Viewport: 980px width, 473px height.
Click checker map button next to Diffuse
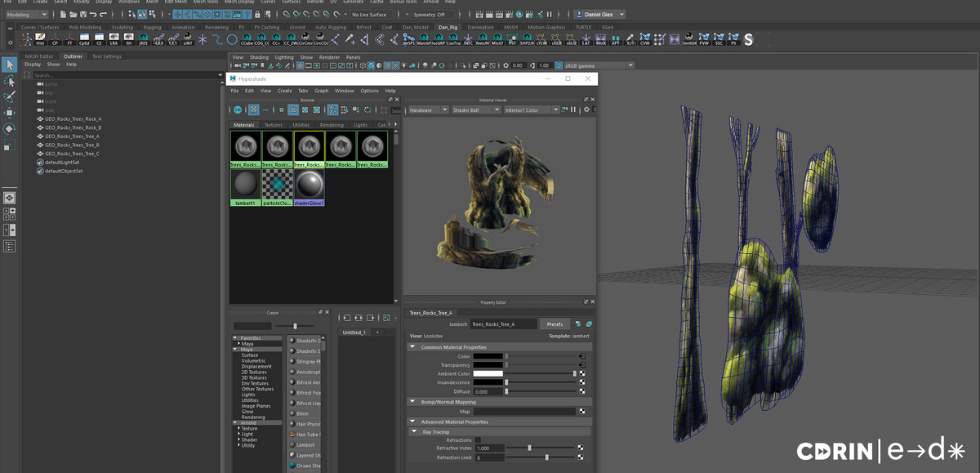pos(582,391)
